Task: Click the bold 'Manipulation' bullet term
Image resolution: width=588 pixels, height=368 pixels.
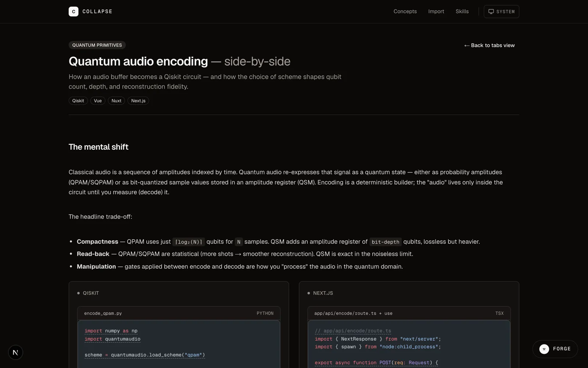Action: (x=96, y=266)
